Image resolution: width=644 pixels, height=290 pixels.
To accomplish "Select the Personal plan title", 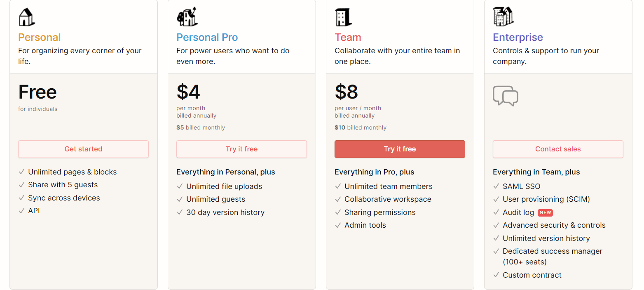I will 40,37.
